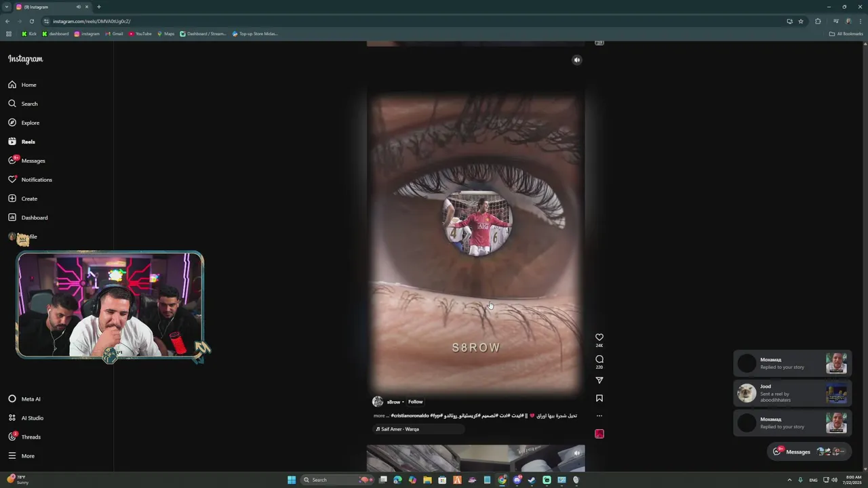Mute the Instagram tab via speaker icon

[79, 7]
